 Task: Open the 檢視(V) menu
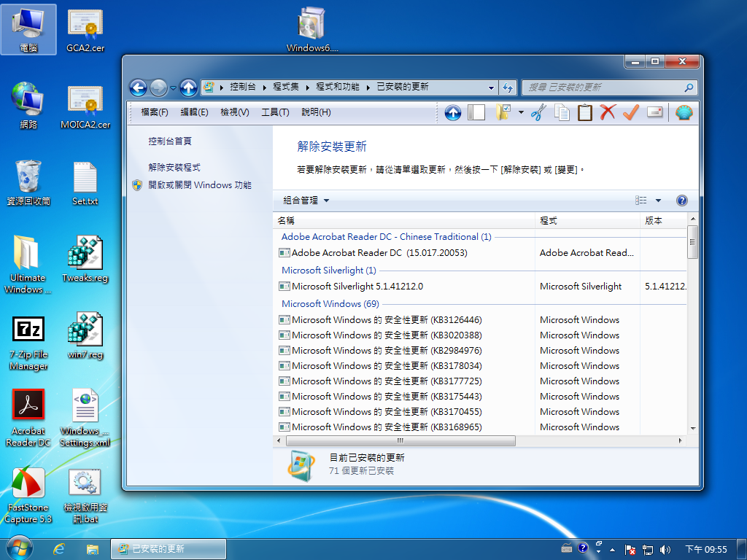click(x=235, y=112)
